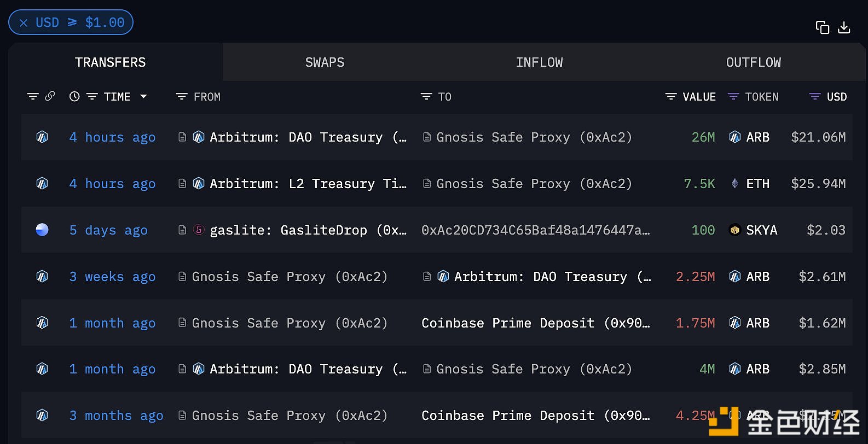Click the SKYA token icon
Screen dimensions: 868x444
[x=735, y=230]
